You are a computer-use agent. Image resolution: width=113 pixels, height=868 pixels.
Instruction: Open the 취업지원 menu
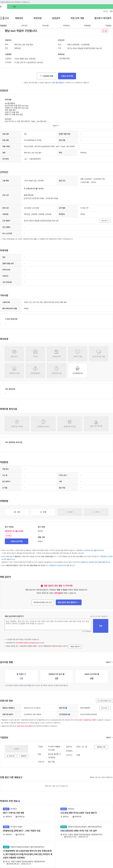38,18
